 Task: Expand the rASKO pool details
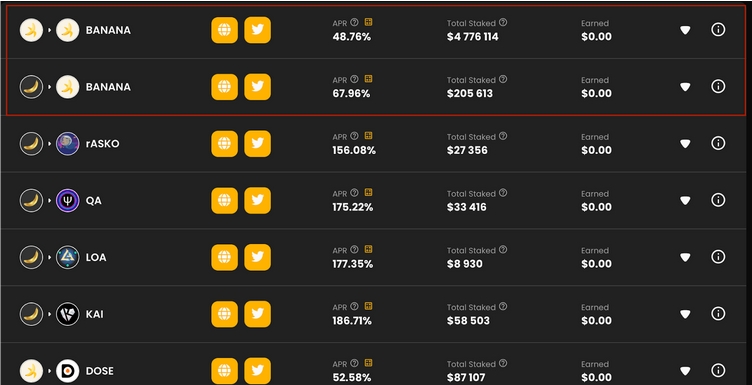tap(685, 143)
